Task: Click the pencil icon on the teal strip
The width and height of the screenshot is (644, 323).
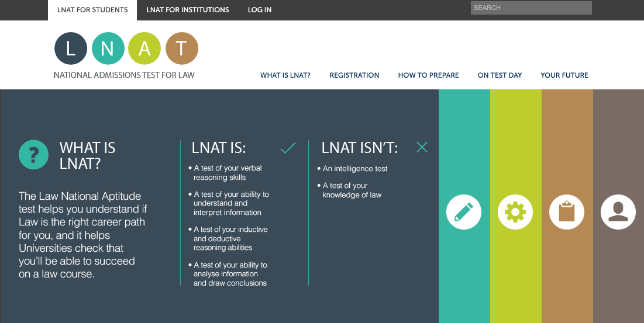Action: 464,212
